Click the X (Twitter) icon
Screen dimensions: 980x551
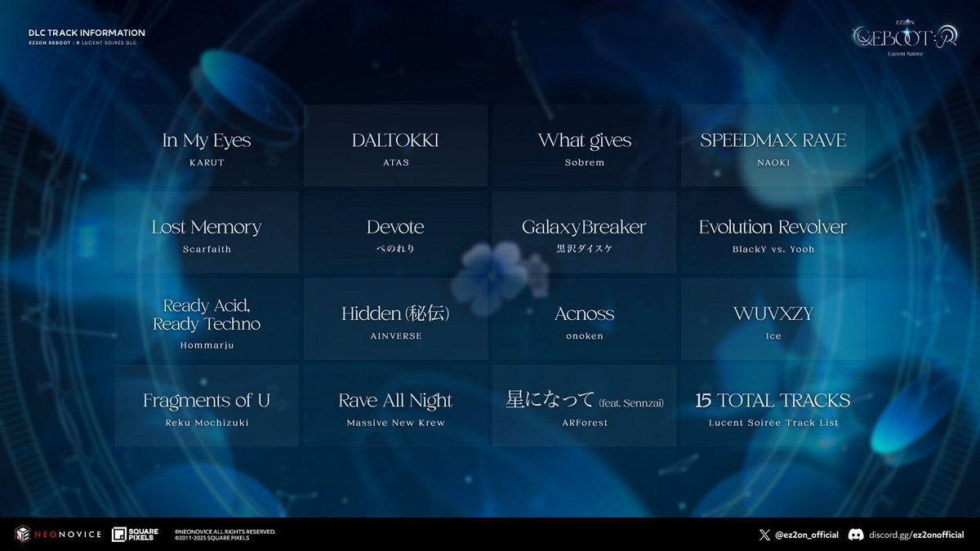pyautogui.click(x=764, y=535)
